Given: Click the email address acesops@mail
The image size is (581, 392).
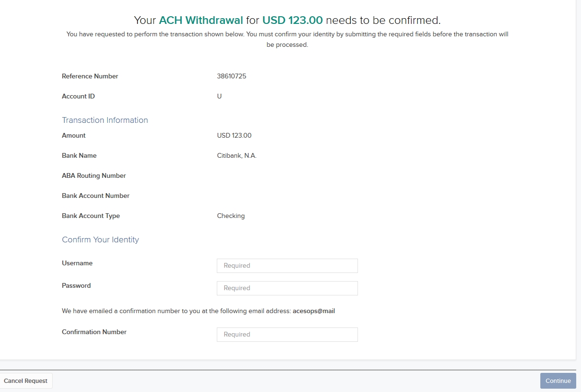Looking at the screenshot, I should [x=314, y=311].
